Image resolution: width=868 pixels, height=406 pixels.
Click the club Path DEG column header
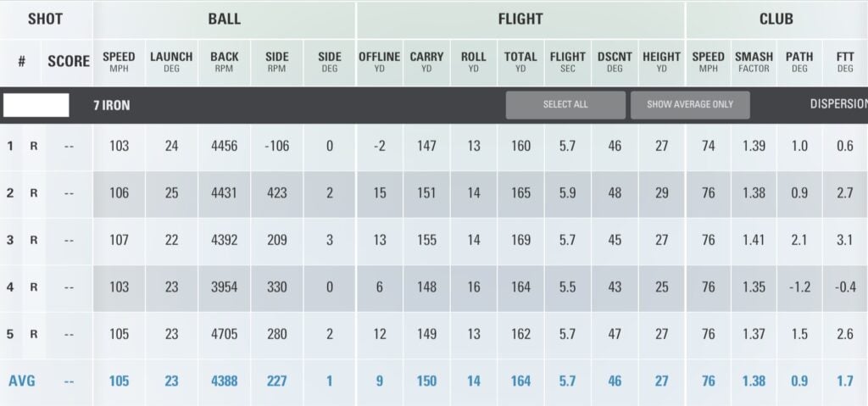(798, 62)
